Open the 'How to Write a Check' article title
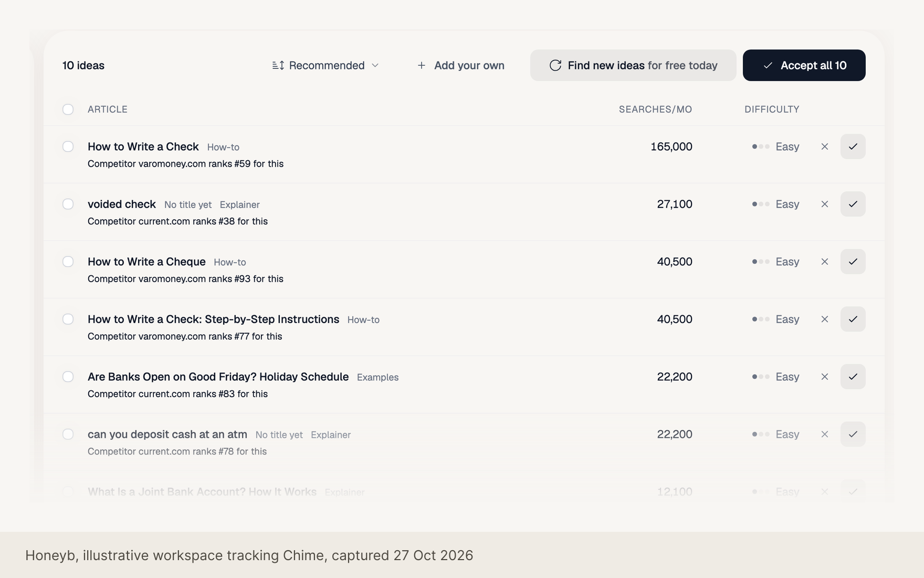The image size is (924, 578). [x=143, y=147]
